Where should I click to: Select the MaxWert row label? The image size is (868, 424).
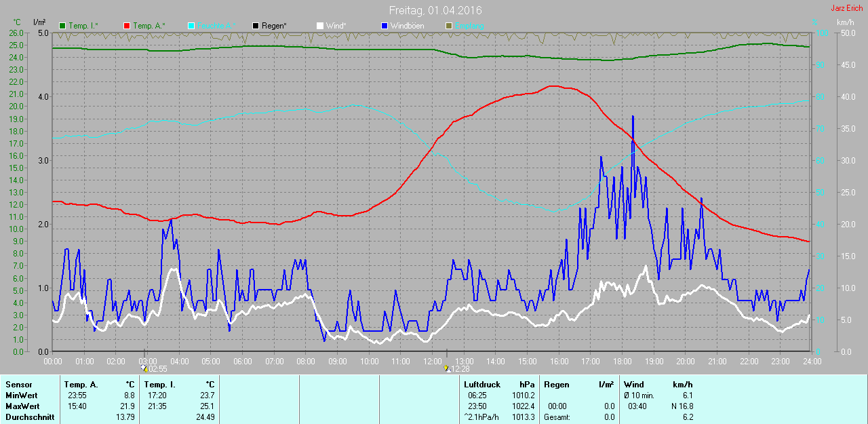point(22,406)
